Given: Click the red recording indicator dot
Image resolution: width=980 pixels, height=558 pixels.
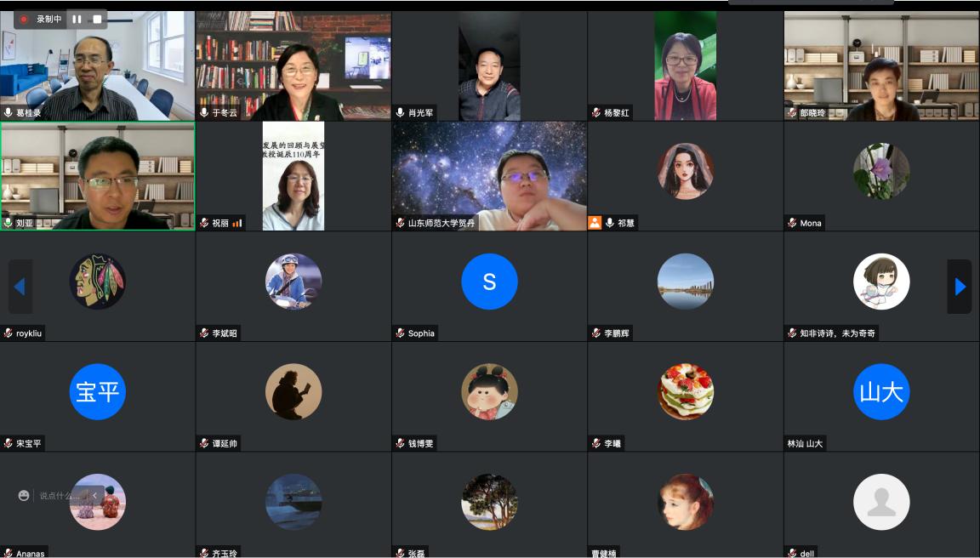Looking at the screenshot, I should click(x=24, y=20).
